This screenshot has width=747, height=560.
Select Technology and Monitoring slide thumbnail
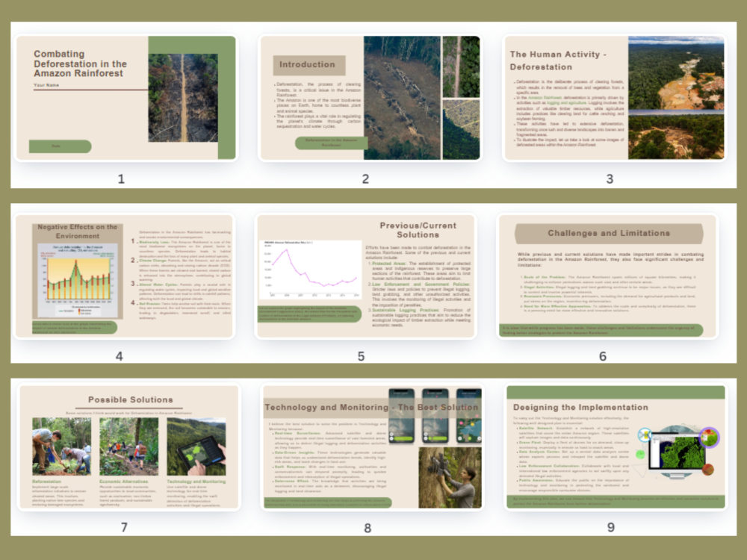click(373, 447)
